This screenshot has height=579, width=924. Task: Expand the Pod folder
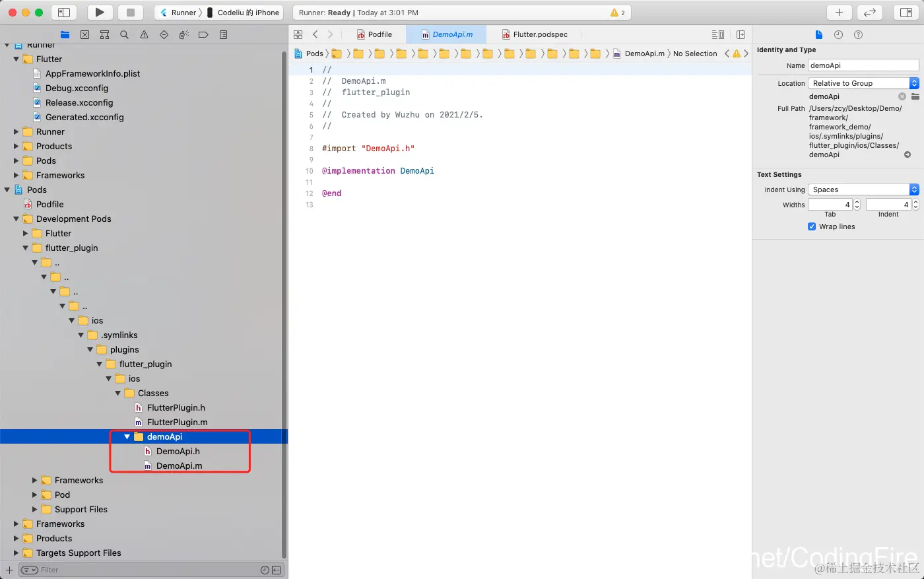(35, 494)
